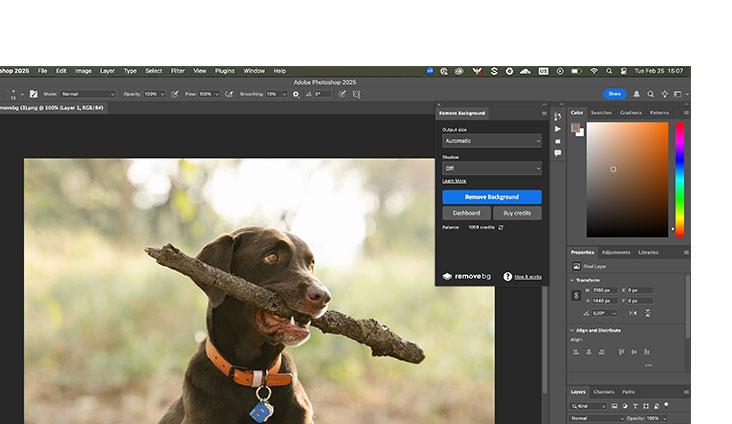
Task: Open more align options ellipsis
Action: [x=648, y=365]
